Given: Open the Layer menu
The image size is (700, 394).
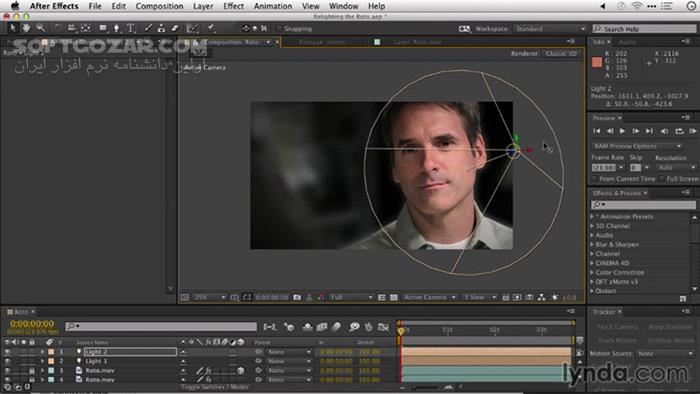Looking at the screenshot, I should pos(203,6).
